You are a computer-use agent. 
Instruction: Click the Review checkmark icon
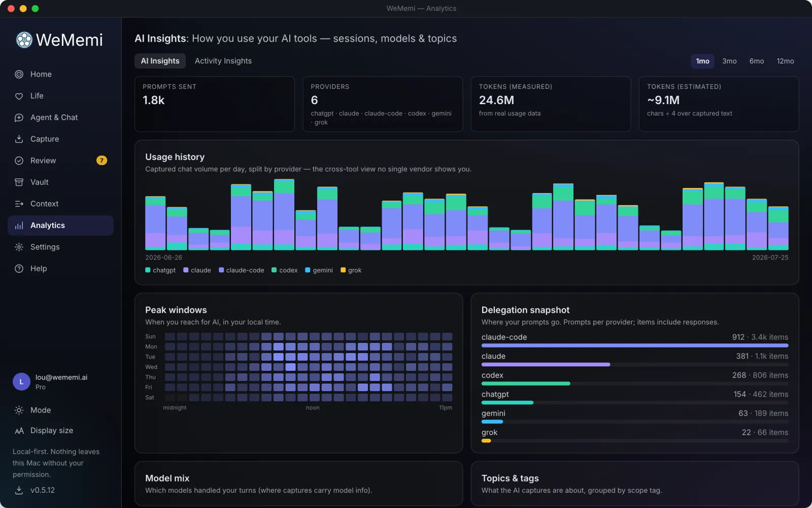(x=19, y=161)
